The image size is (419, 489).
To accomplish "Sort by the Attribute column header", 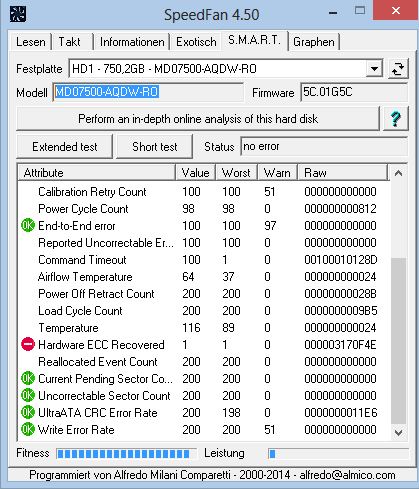I will click(x=97, y=173).
